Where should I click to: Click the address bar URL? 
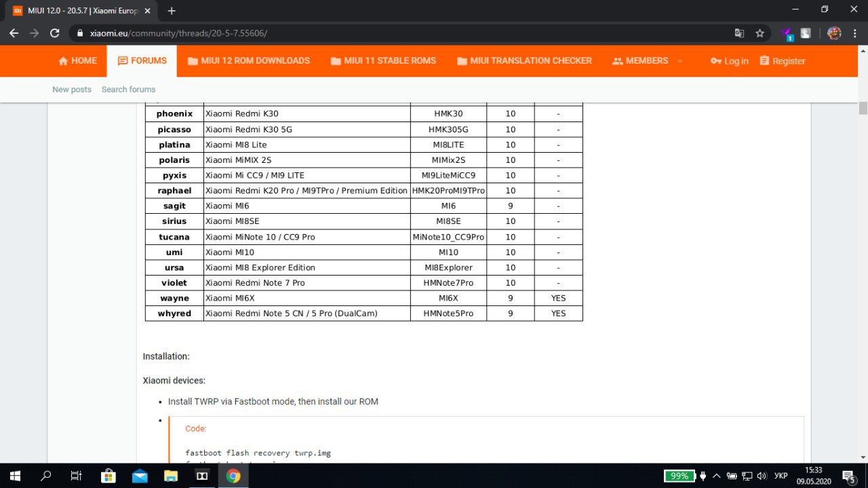[178, 33]
